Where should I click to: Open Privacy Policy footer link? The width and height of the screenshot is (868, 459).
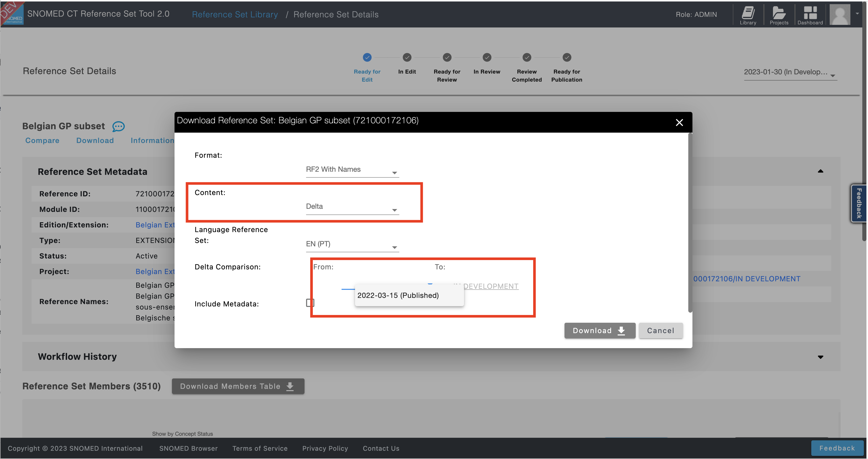pyautogui.click(x=325, y=448)
